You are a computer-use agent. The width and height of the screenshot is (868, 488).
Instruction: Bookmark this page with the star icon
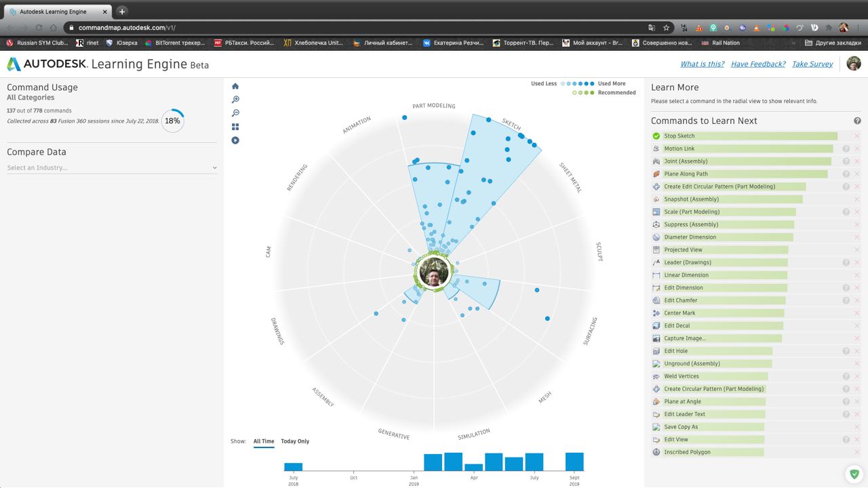pyautogui.click(x=667, y=28)
